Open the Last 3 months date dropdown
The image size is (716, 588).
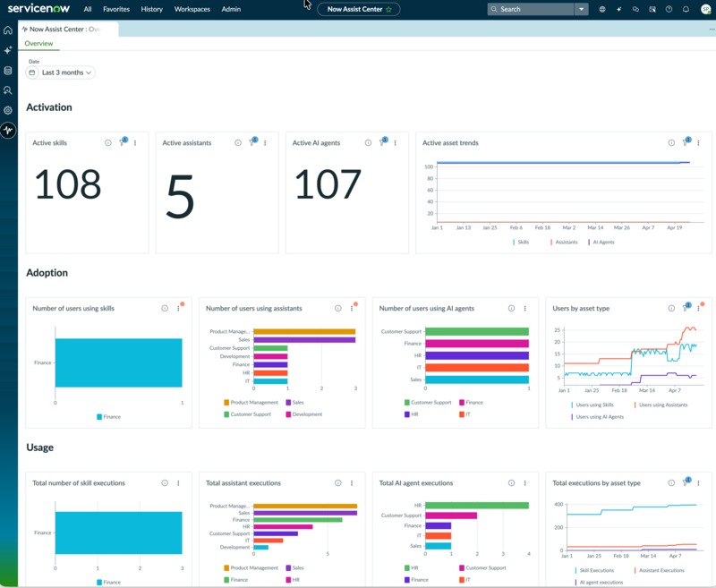pyautogui.click(x=61, y=72)
